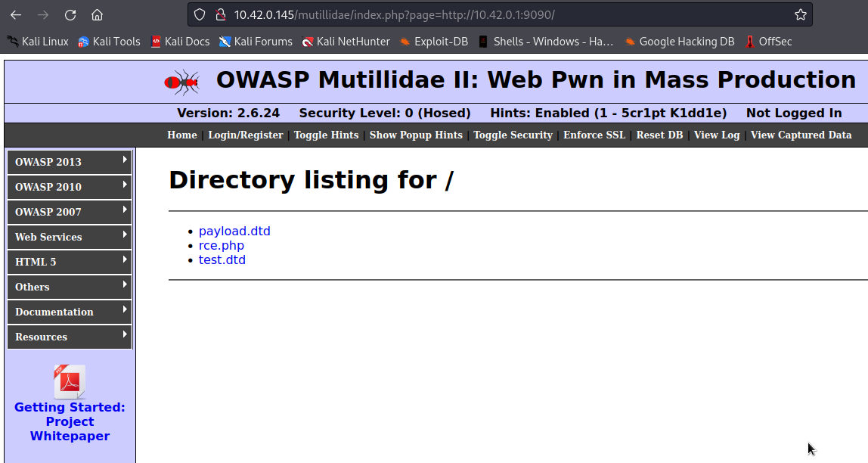Screen dimensions: 868x463
Task: Click Reset DB in menu
Action: coord(659,135)
